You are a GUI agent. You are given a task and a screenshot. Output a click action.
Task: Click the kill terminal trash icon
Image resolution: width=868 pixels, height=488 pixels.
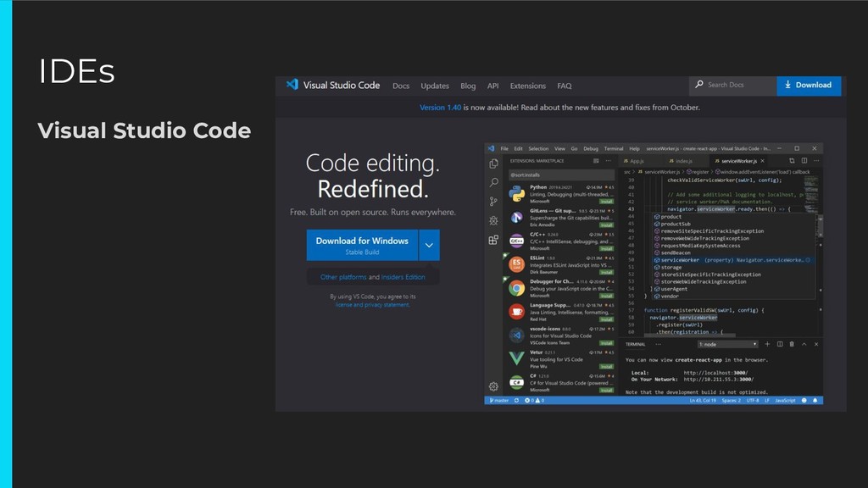tap(792, 344)
